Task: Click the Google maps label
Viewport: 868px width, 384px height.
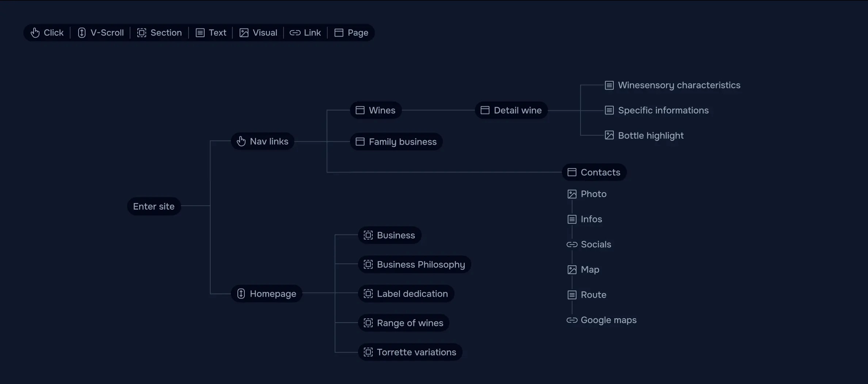Action: [609, 320]
